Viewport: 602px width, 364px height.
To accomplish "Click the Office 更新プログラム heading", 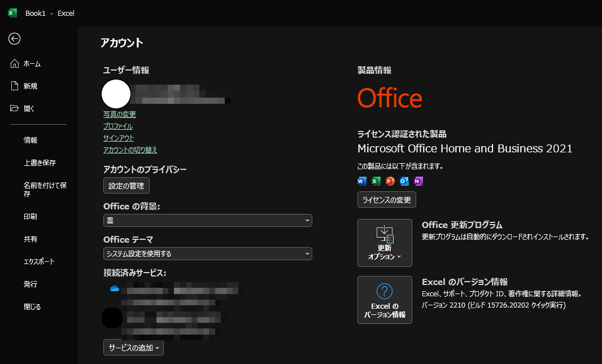I will click(x=462, y=225).
